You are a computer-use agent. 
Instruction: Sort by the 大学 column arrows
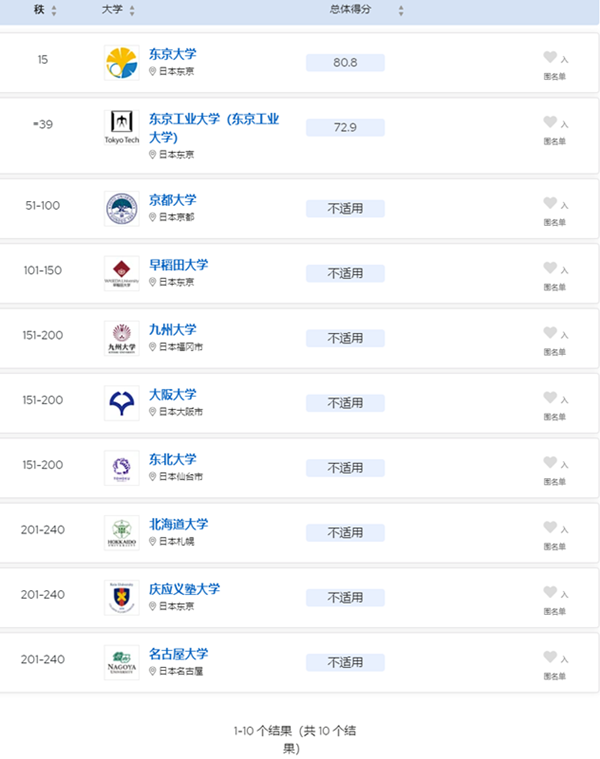click(x=132, y=11)
